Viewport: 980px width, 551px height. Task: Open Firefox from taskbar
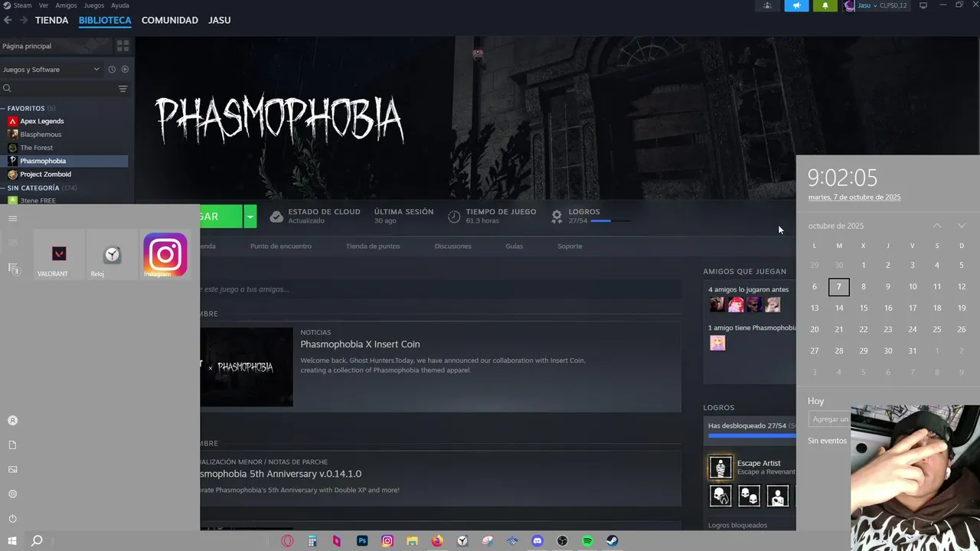(437, 540)
